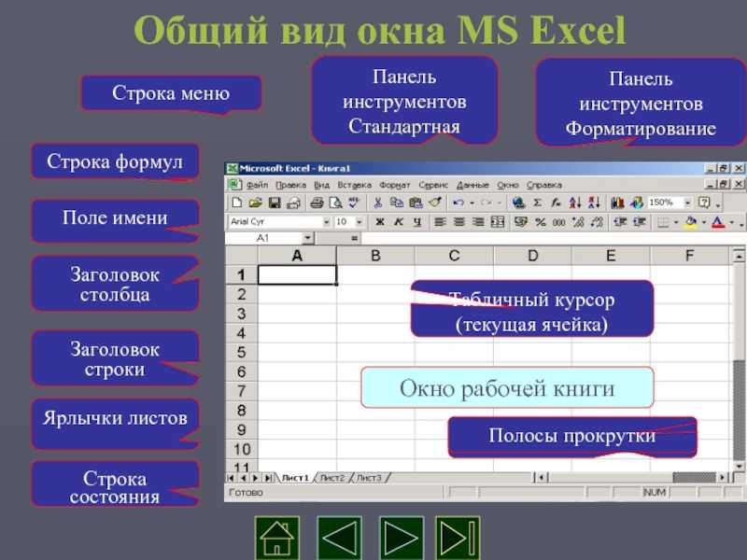Click the Print icon in the standard toolbar
This screenshot has height=560, width=747.
[x=317, y=203]
